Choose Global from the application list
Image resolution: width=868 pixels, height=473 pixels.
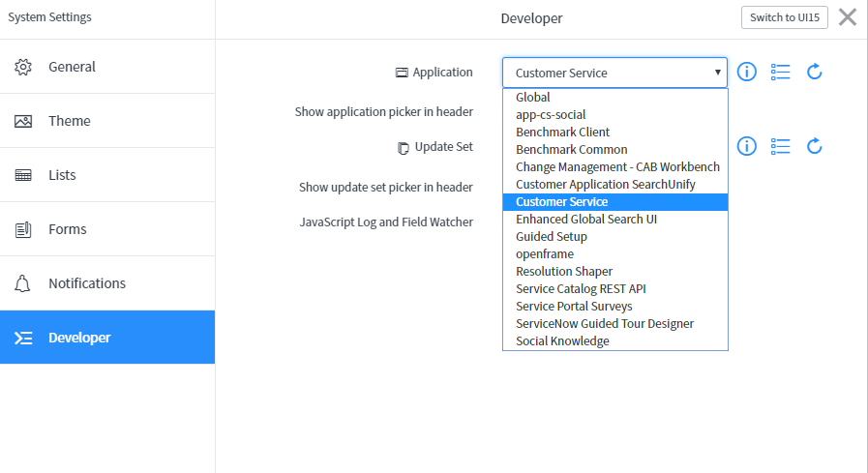533,98
